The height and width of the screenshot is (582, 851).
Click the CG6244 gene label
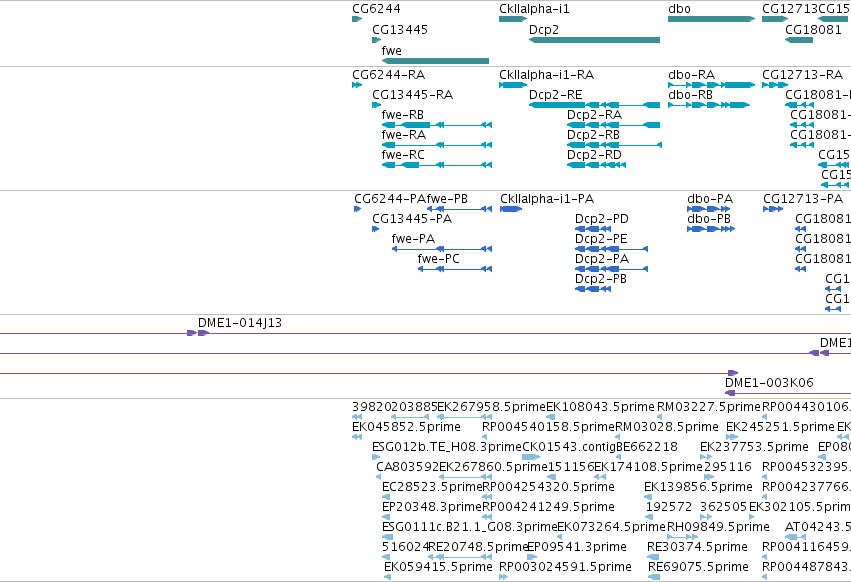[x=376, y=9]
